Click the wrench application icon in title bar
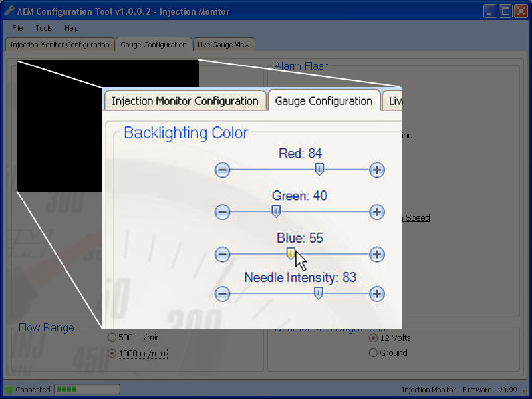This screenshot has width=532, height=399. click(9, 11)
